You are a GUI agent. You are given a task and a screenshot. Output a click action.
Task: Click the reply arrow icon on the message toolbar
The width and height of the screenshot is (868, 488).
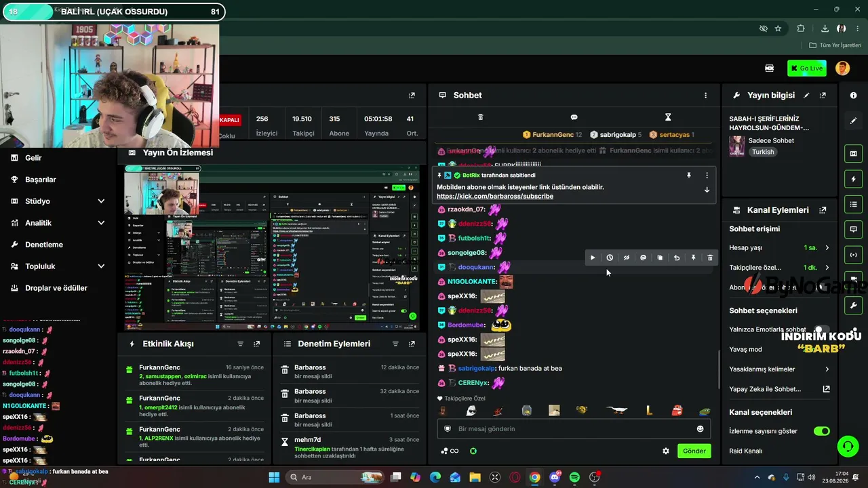[x=677, y=258]
